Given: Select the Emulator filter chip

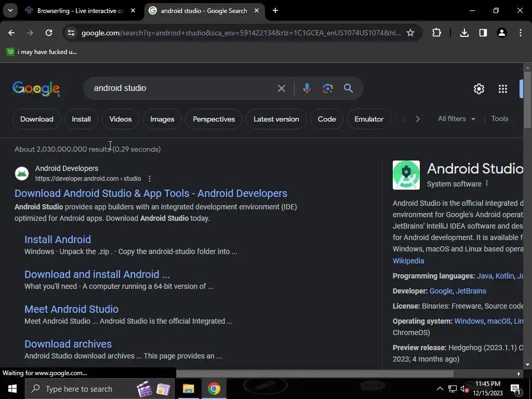Looking at the screenshot, I should [x=369, y=119].
